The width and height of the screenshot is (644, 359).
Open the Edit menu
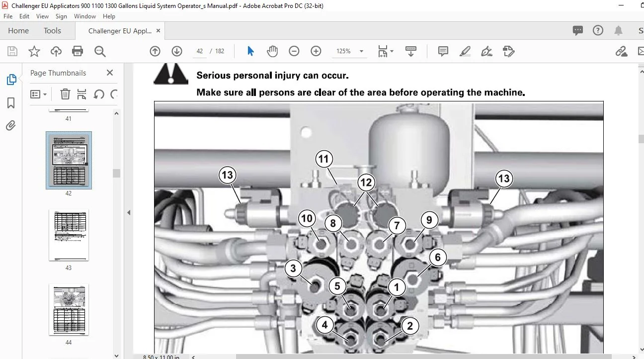point(24,16)
